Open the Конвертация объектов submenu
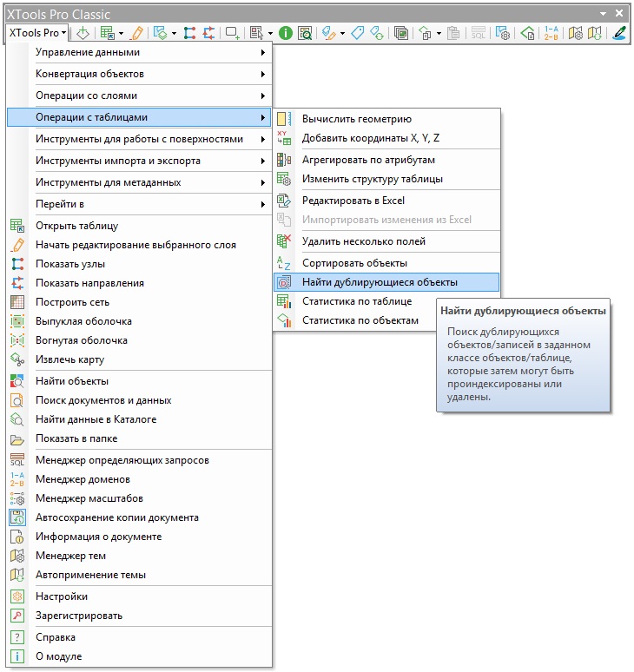This screenshot has height=672, width=634. (x=139, y=74)
